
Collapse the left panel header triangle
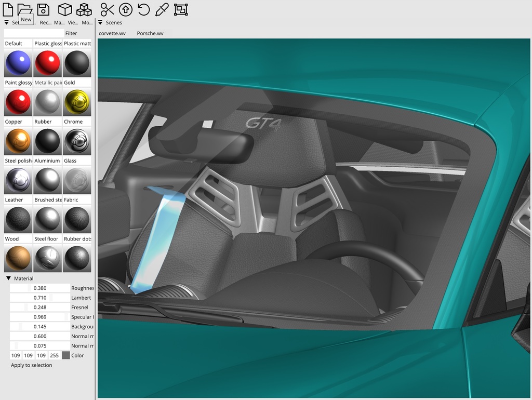[x=6, y=23]
